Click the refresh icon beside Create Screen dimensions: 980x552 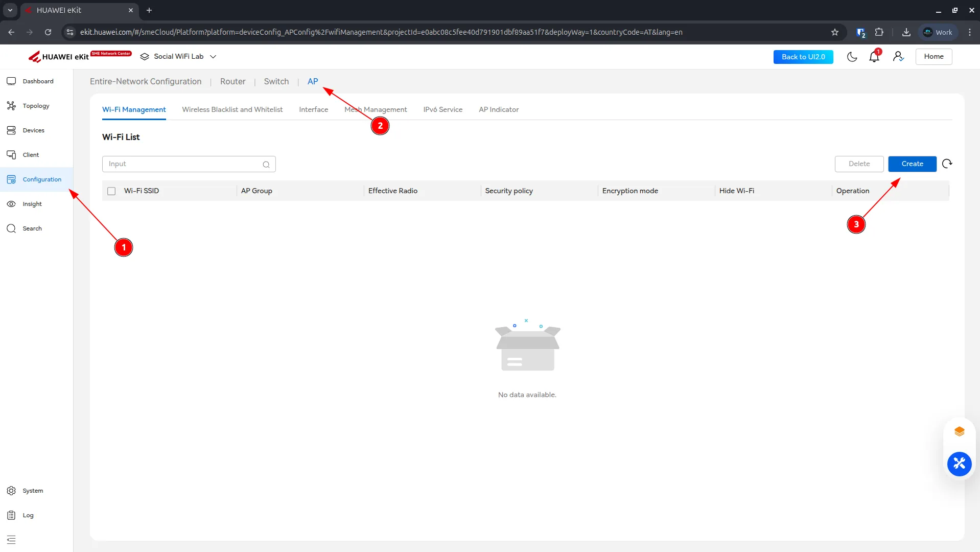[947, 164]
